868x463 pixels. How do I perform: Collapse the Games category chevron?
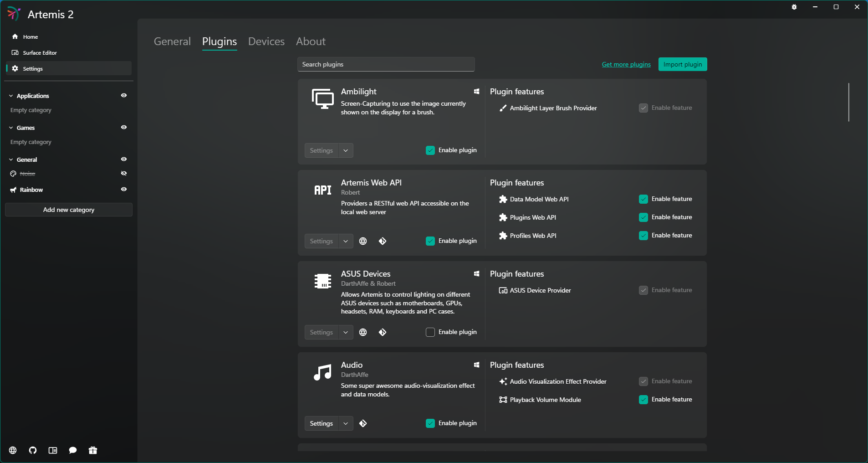11,128
